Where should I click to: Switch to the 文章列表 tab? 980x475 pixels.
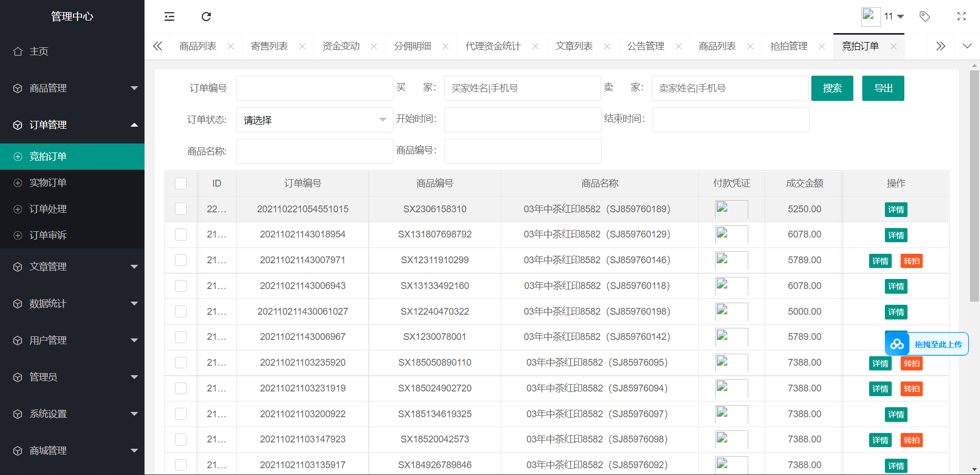[x=574, y=46]
